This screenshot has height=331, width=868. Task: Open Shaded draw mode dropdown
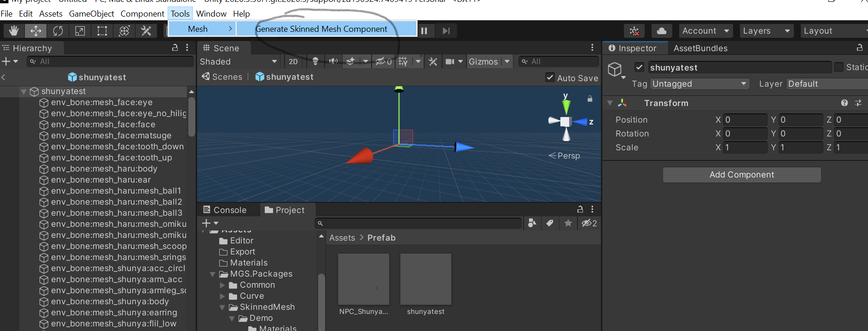[x=239, y=61]
